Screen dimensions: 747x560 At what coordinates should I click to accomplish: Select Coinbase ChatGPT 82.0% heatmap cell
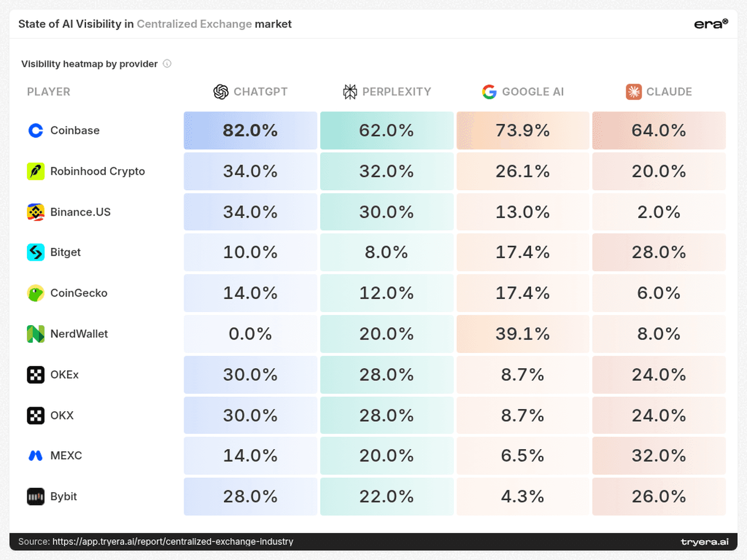[x=250, y=130]
